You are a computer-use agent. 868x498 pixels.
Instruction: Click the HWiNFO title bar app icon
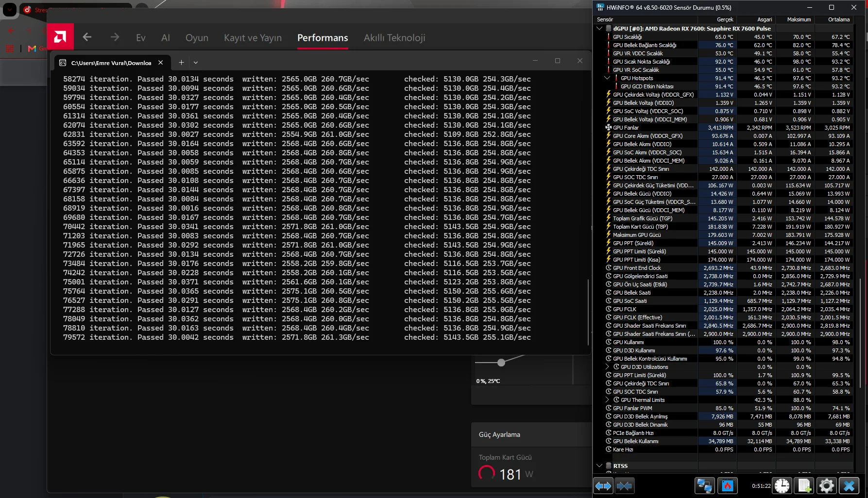[x=600, y=7]
